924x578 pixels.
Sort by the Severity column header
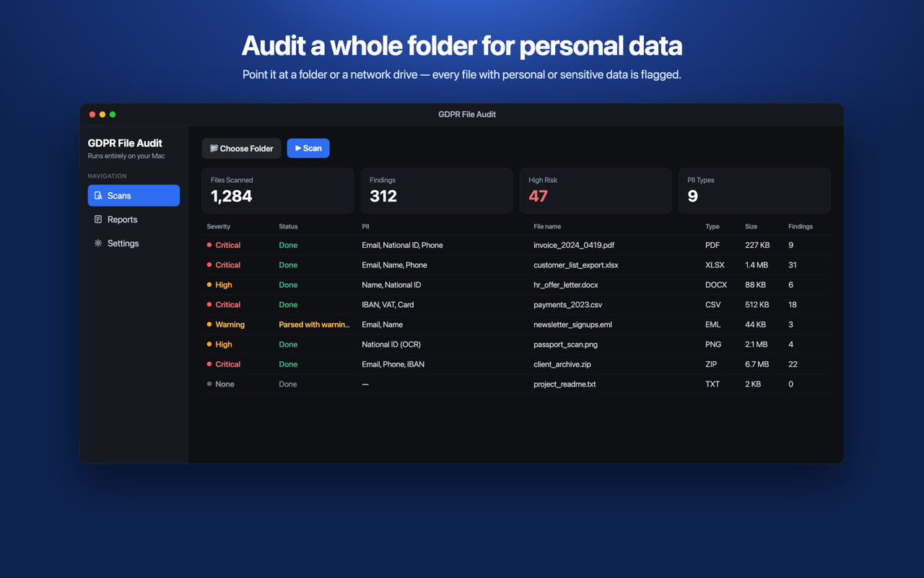pos(219,226)
